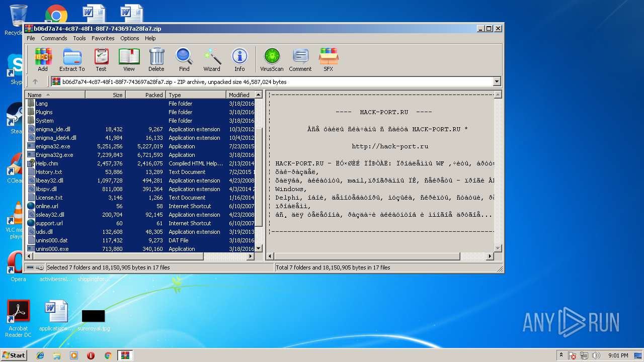Show hidden system tray icons

pyautogui.click(x=560, y=355)
